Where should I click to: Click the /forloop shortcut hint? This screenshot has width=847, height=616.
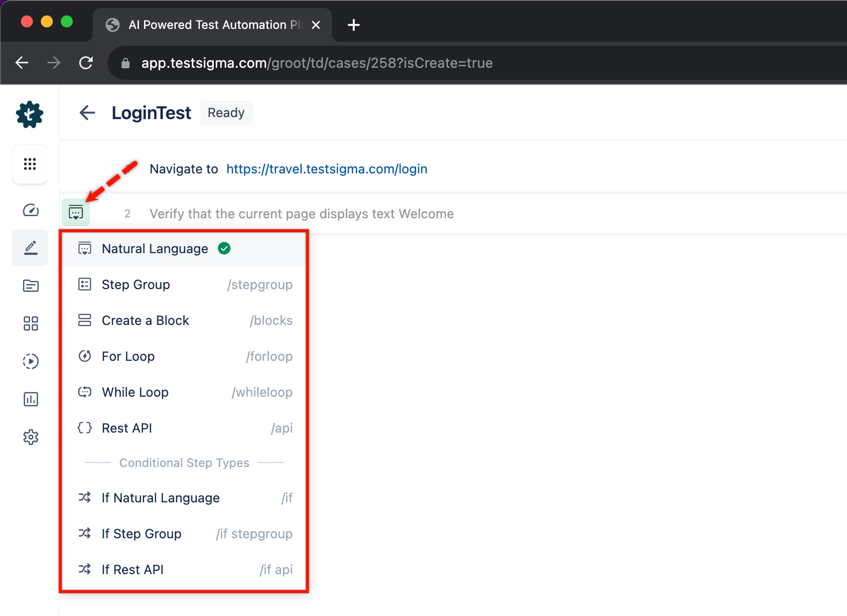[x=270, y=356]
